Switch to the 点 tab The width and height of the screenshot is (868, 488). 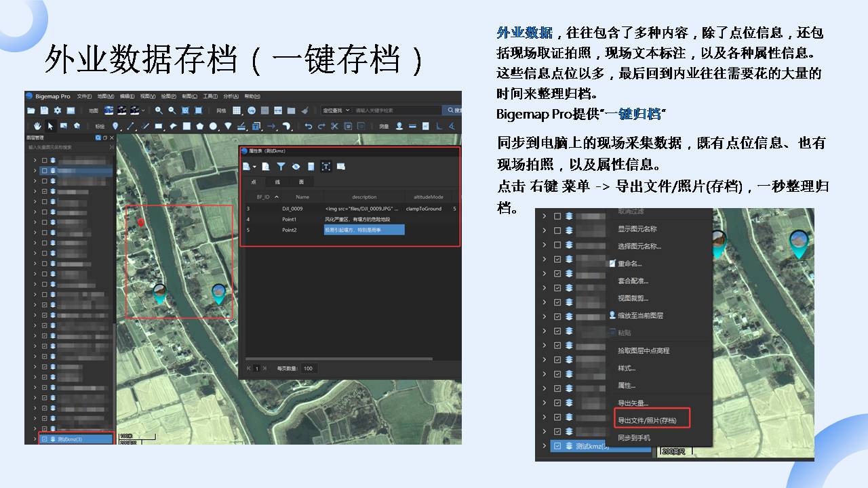coord(253,182)
